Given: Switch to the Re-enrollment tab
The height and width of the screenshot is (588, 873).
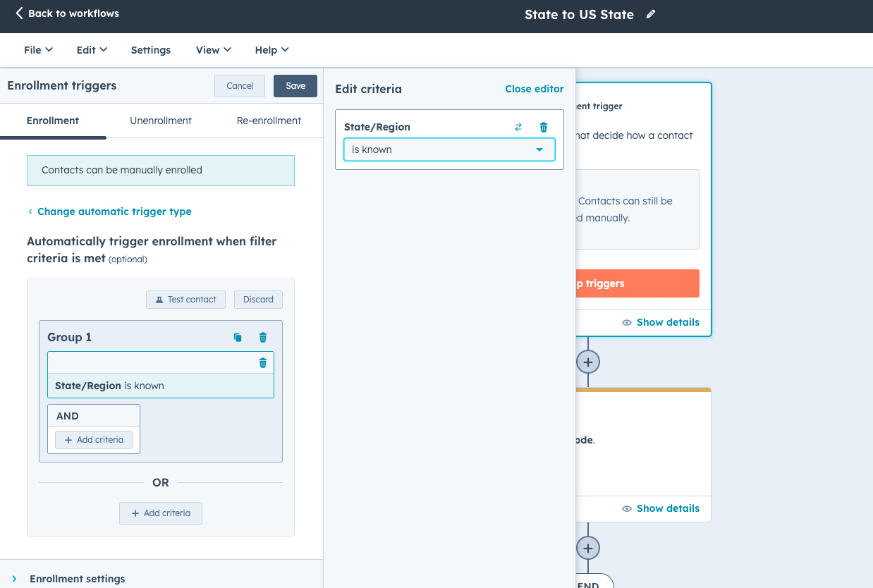Looking at the screenshot, I should click(269, 121).
